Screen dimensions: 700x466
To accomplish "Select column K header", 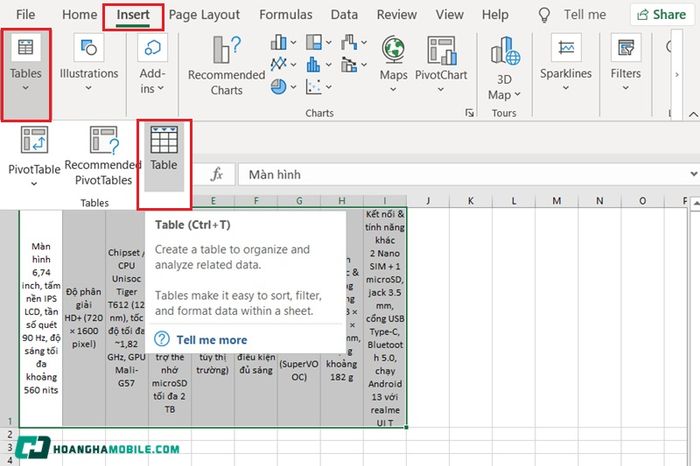I will tap(471, 201).
